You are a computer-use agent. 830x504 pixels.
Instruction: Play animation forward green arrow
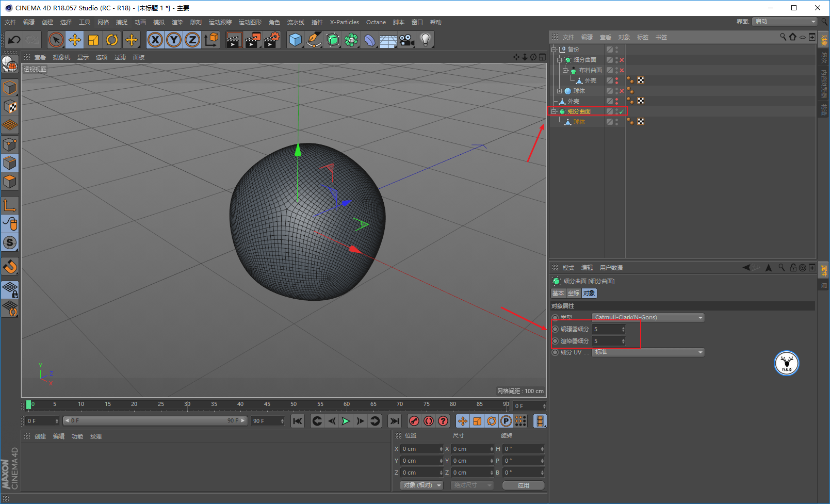pyautogui.click(x=346, y=421)
